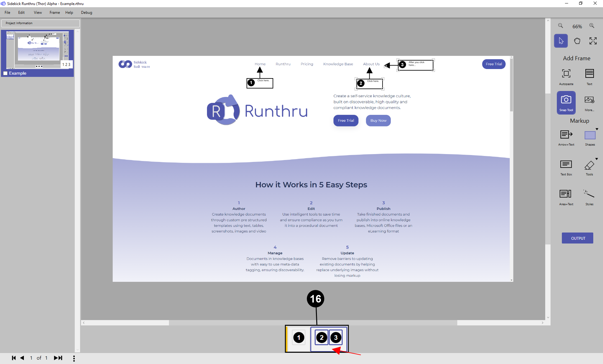Choose the Arrow+Text markup tool
Image resolution: width=603 pixels, height=364 pixels.
tap(566, 138)
